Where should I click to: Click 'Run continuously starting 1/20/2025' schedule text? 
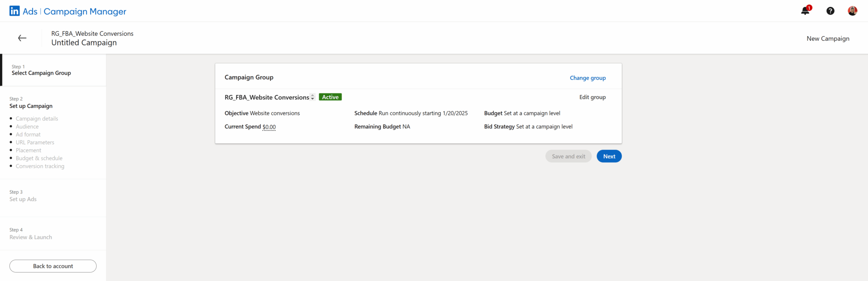pos(423,113)
